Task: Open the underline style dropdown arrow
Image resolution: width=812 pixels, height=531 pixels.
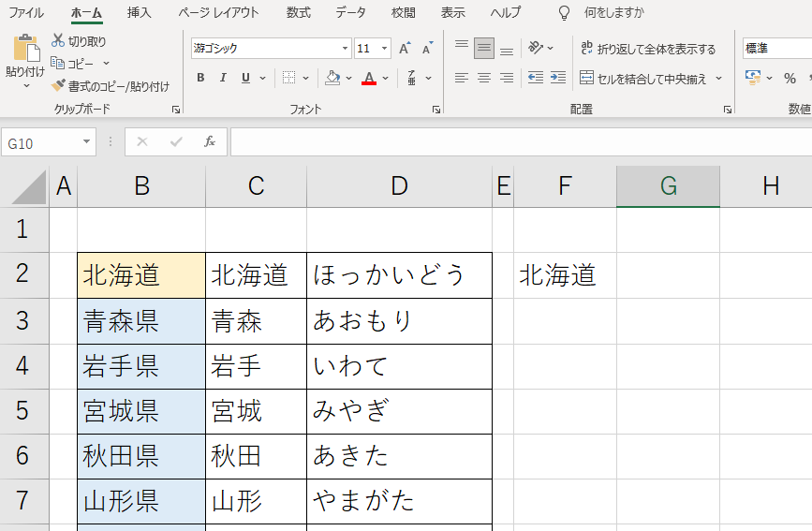Action: point(262,78)
